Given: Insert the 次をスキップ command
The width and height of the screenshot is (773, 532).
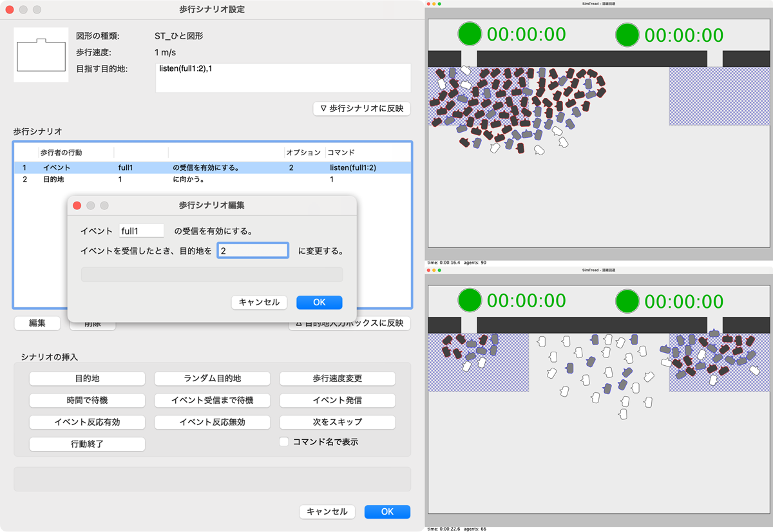Looking at the screenshot, I should pyautogui.click(x=337, y=423).
